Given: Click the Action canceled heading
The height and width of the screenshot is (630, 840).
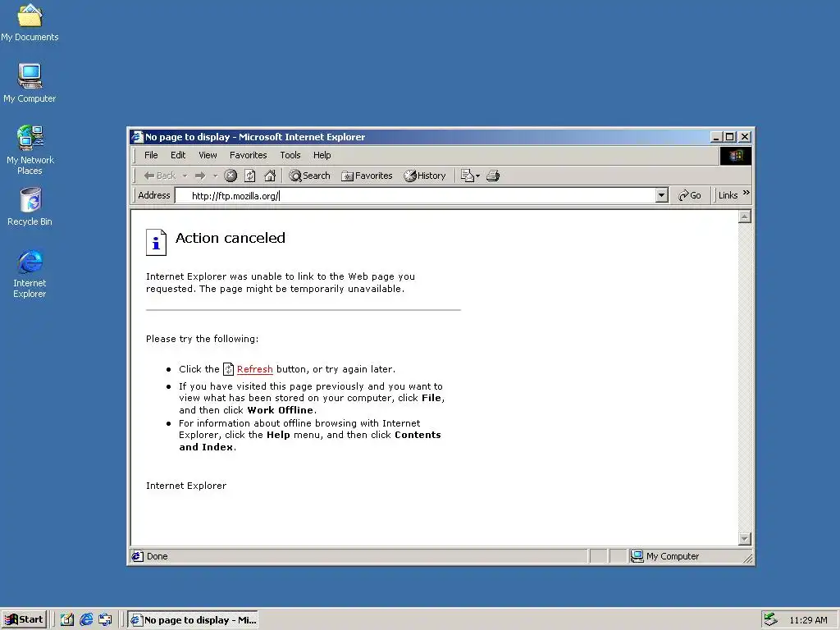Looking at the screenshot, I should coord(231,238).
